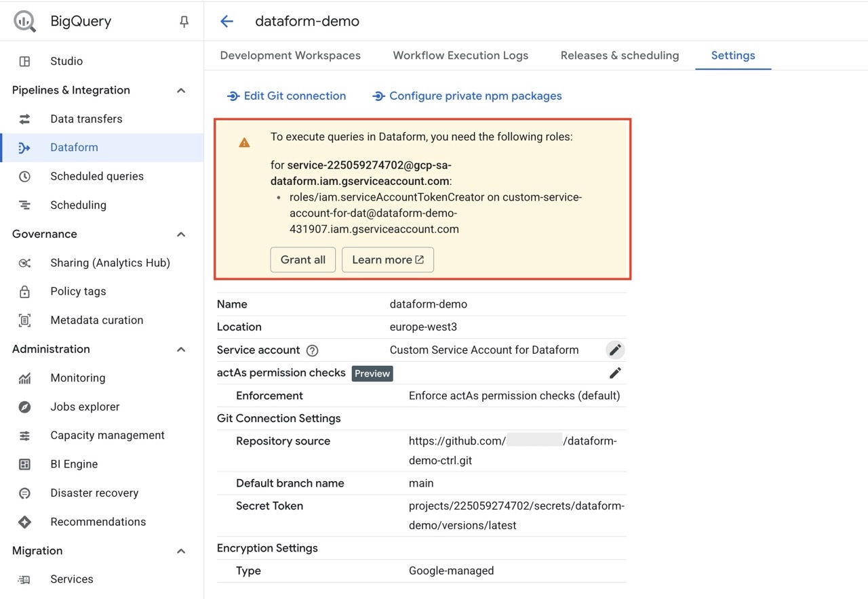Edit the Service account with pencil icon
The width and height of the screenshot is (868, 599).
pos(614,350)
